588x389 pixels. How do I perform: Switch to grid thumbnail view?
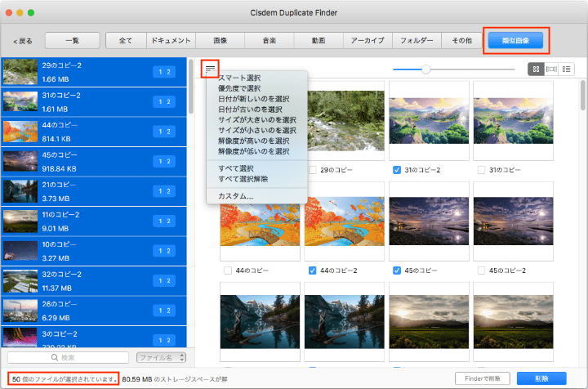pyautogui.click(x=535, y=69)
